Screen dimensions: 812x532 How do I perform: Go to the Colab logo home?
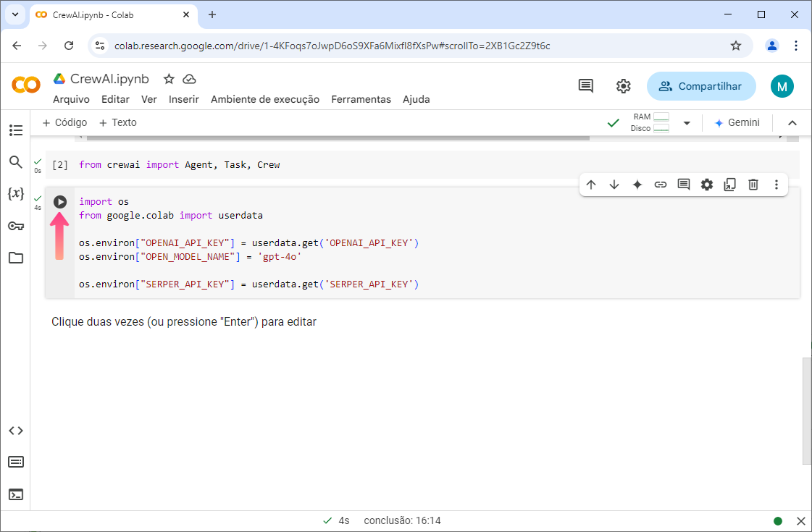point(26,85)
